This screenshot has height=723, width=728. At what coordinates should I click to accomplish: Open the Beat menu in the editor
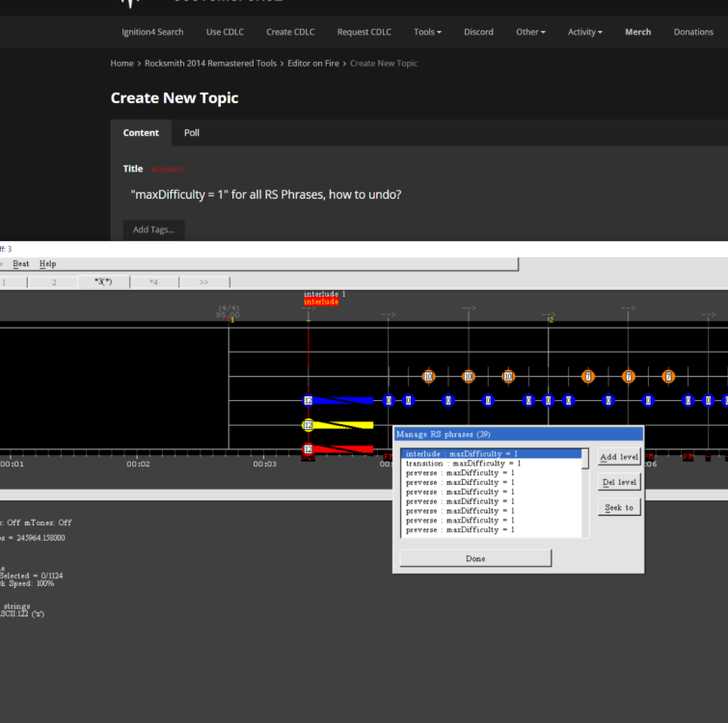click(20, 263)
